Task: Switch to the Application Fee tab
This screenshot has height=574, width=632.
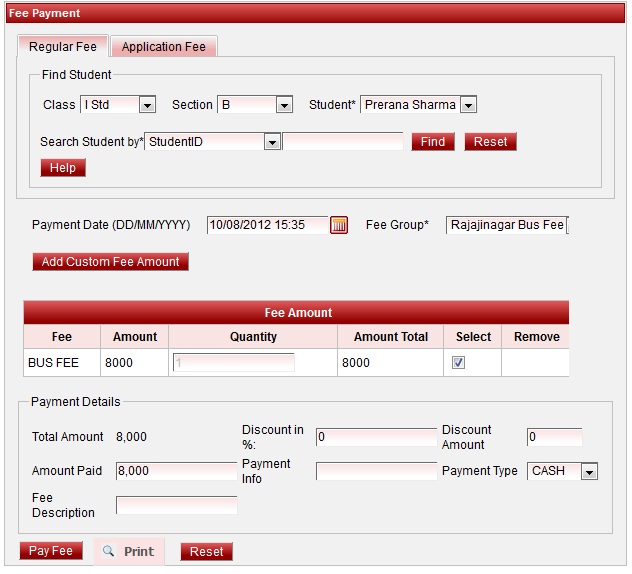Action: (164, 47)
